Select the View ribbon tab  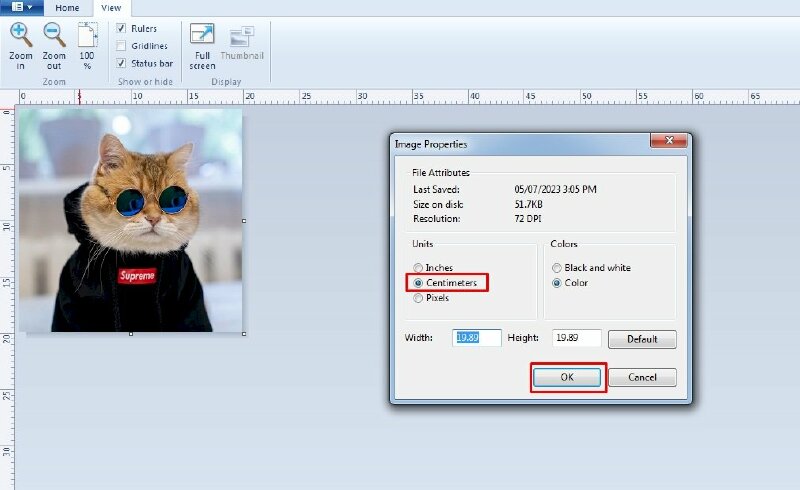(x=111, y=8)
